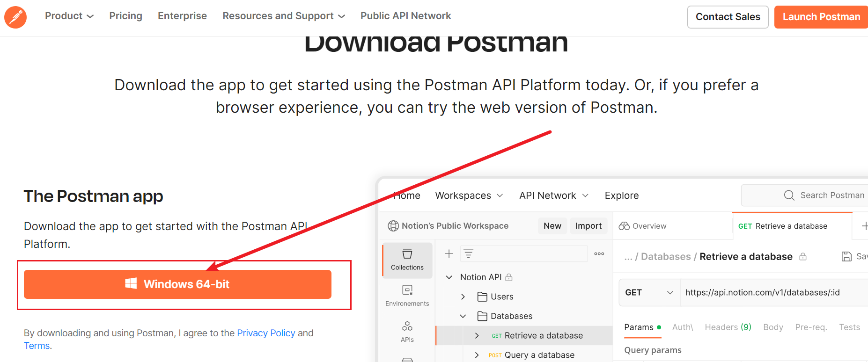Click the Save disk icon

pos(846,256)
